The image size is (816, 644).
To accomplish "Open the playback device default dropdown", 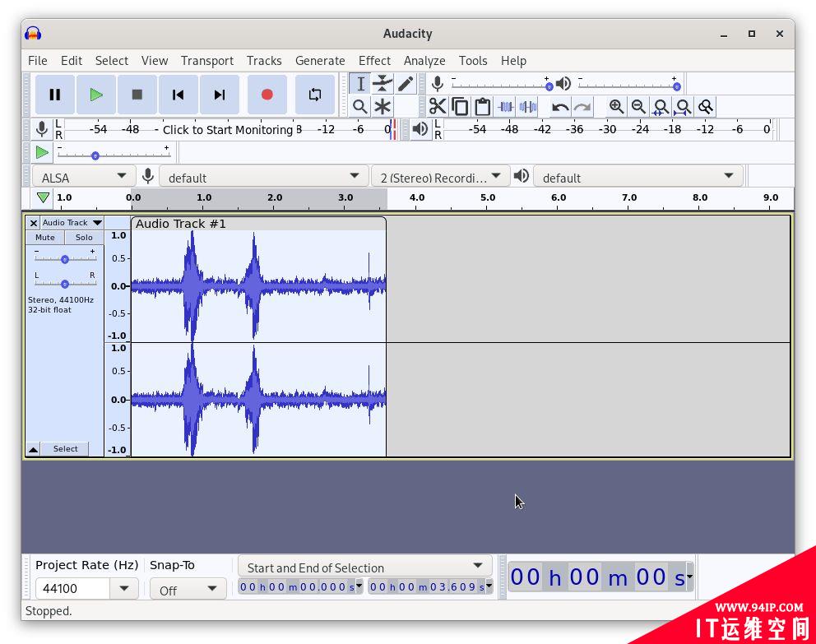I will [x=638, y=178].
